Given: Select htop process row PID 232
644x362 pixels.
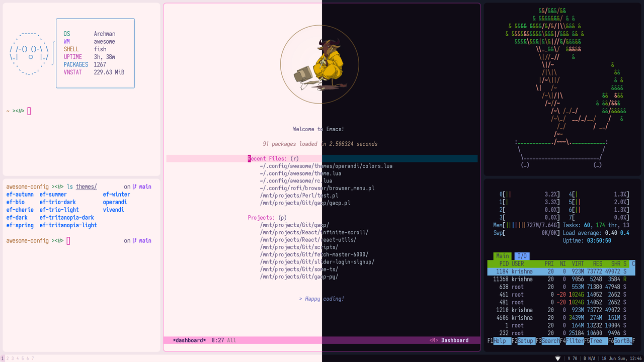Looking at the screenshot, I should (x=561, y=333).
